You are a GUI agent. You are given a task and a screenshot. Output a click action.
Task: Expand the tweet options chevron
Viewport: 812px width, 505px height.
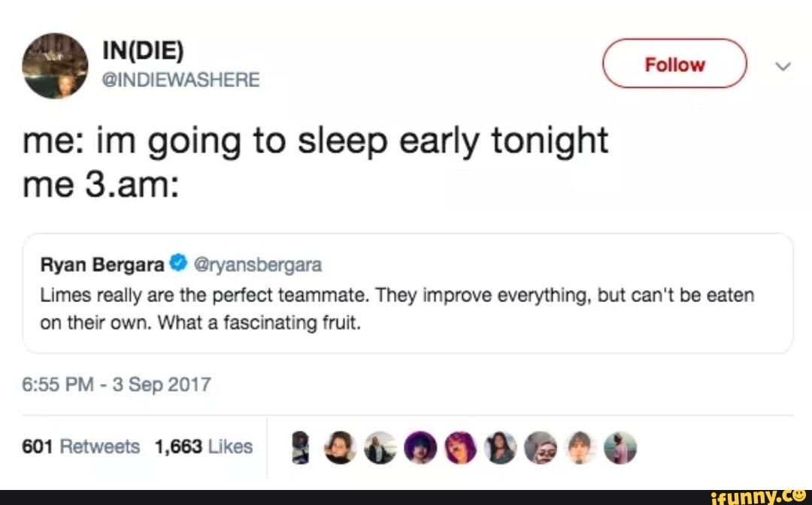point(783,66)
